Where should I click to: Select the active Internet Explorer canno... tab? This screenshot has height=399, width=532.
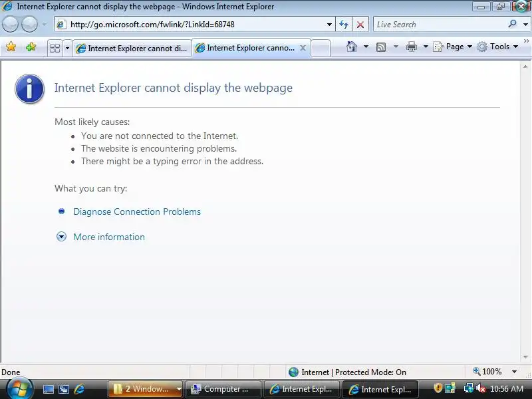point(246,48)
